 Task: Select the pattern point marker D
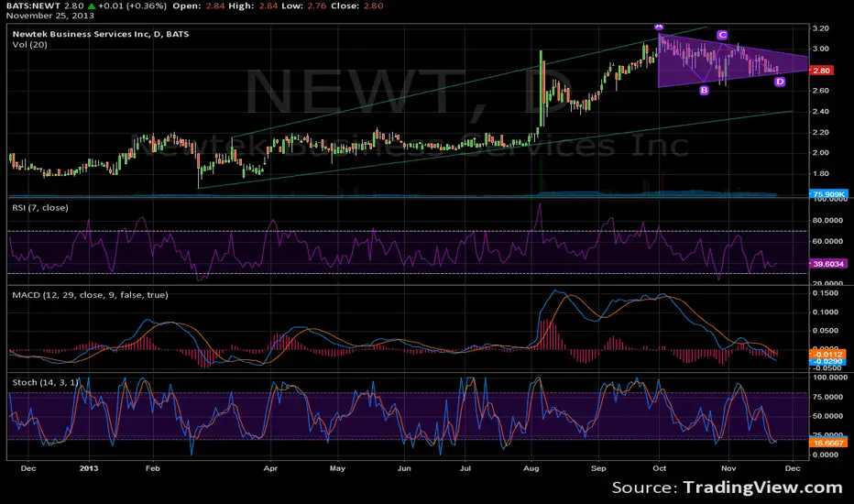pyautogui.click(x=780, y=82)
